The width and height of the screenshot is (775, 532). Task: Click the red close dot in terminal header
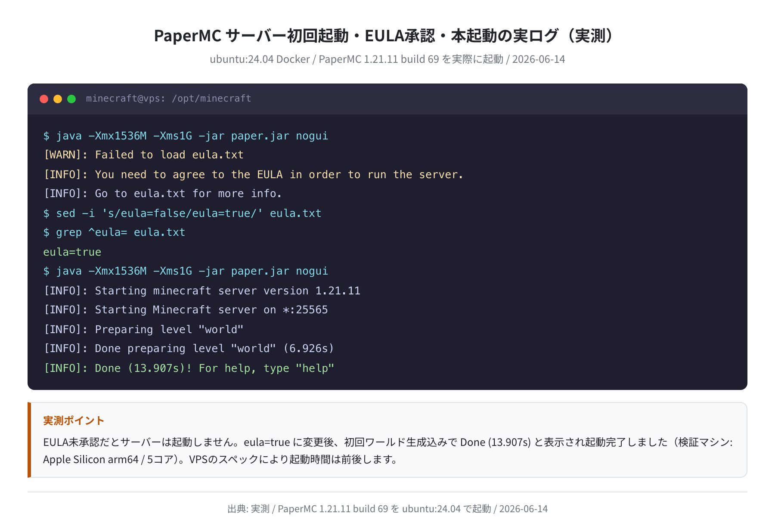pos(44,99)
